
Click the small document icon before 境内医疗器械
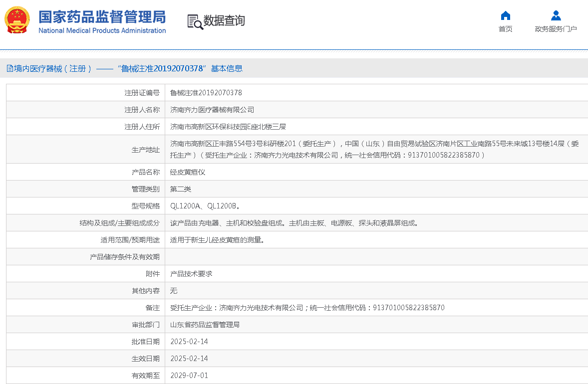(9, 69)
